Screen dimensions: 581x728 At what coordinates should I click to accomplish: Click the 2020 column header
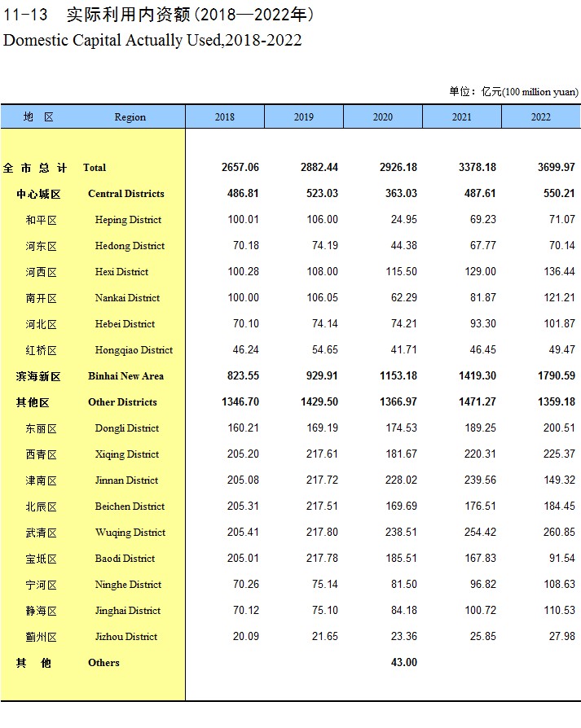coord(383,116)
